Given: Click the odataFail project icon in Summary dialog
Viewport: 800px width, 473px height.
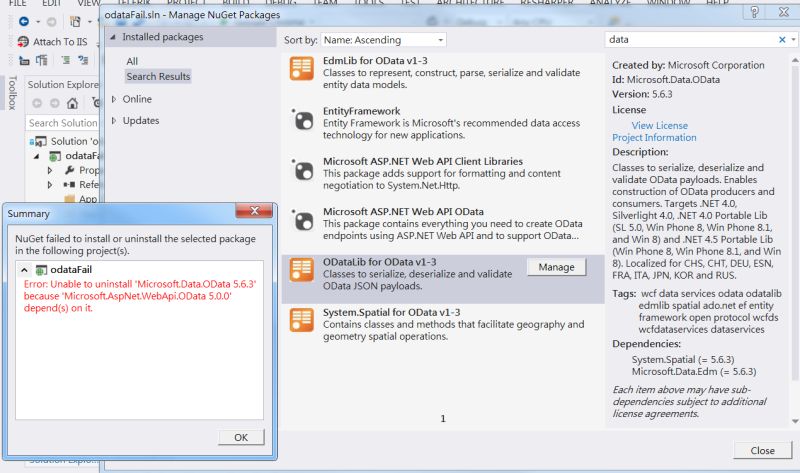Looking at the screenshot, I should (x=41, y=269).
